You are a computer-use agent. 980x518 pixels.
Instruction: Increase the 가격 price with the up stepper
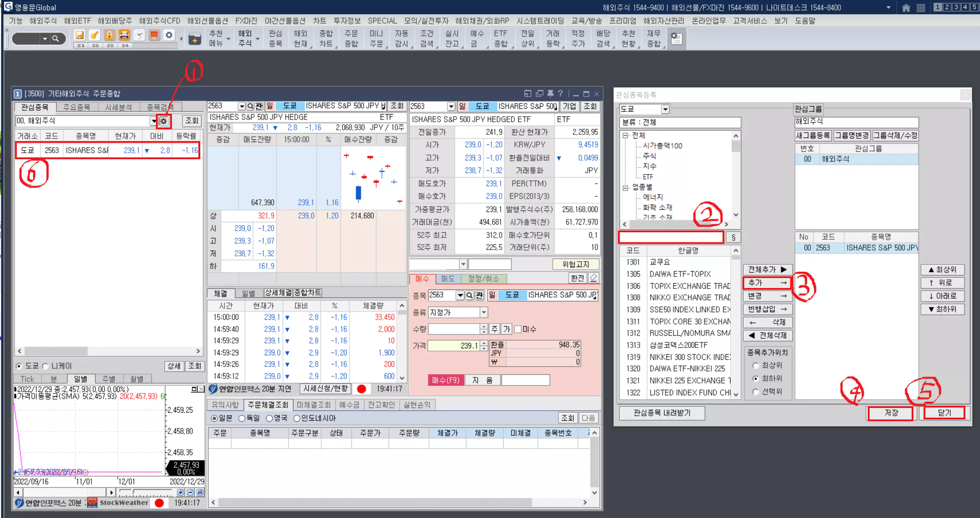(x=484, y=343)
